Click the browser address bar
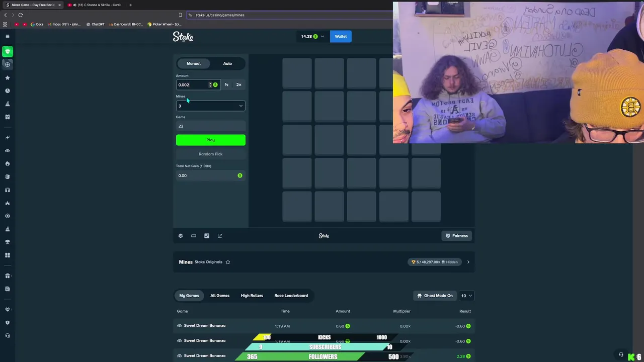Viewport: 644px width, 362px height. click(289, 15)
